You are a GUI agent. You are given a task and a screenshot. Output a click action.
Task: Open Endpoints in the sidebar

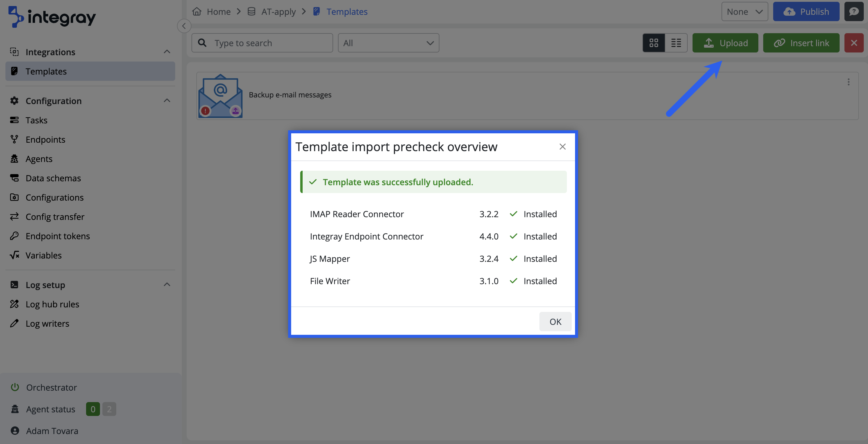coord(45,139)
